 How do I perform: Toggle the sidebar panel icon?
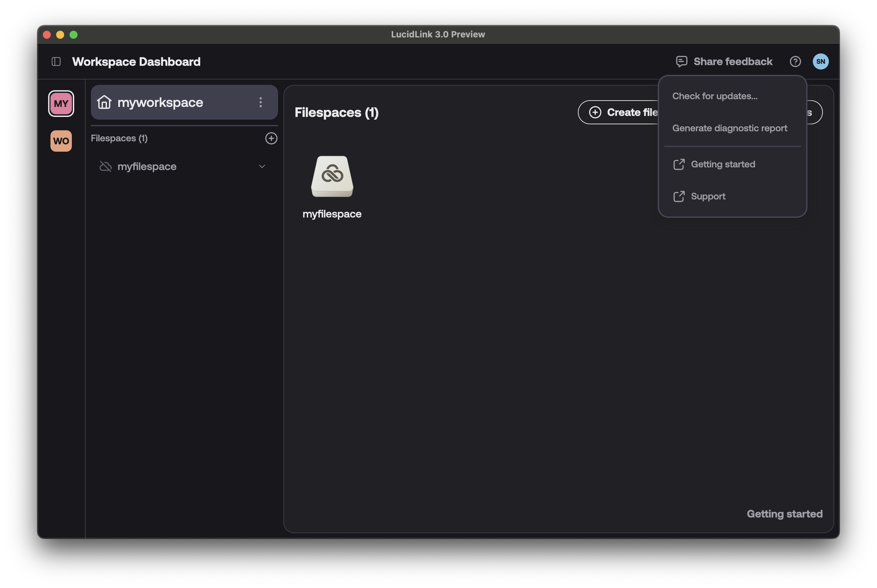(56, 61)
